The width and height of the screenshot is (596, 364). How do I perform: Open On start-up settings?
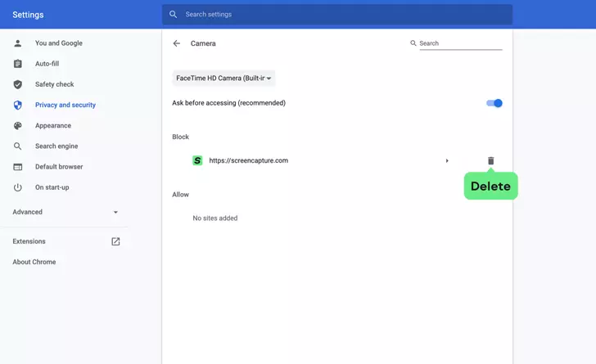pyautogui.click(x=52, y=187)
